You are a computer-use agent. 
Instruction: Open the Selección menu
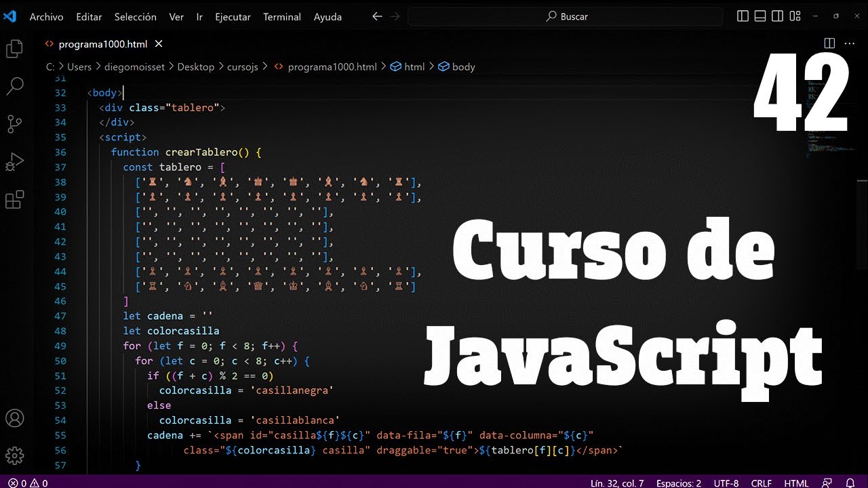pos(136,17)
